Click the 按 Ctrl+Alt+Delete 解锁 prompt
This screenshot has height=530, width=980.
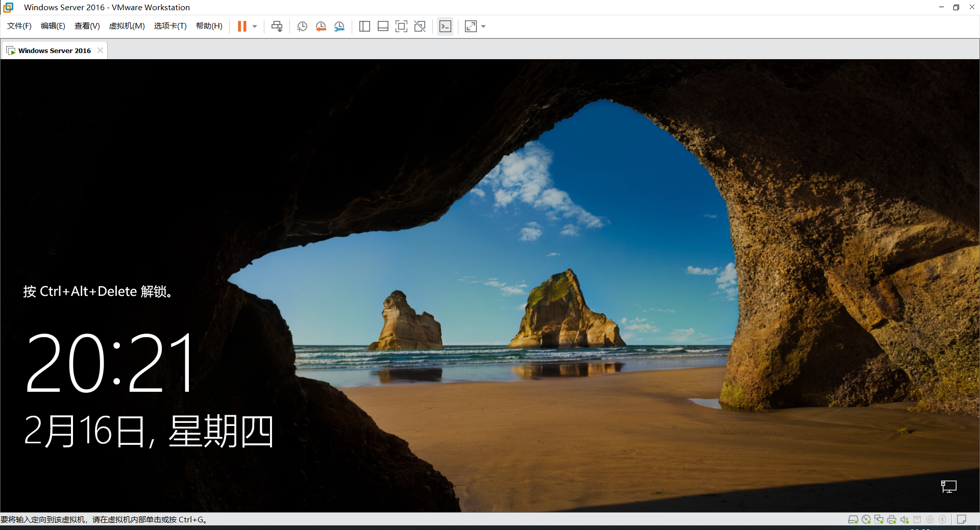tap(97, 291)
